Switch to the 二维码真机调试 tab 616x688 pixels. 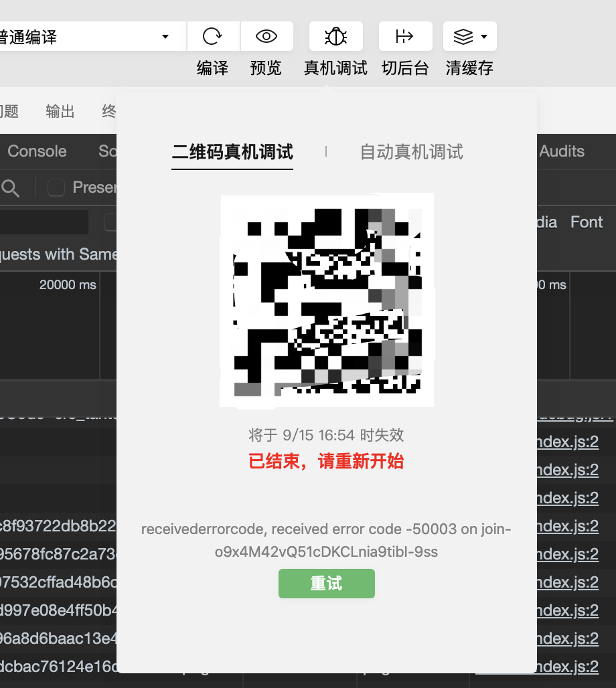click(232, 152)
